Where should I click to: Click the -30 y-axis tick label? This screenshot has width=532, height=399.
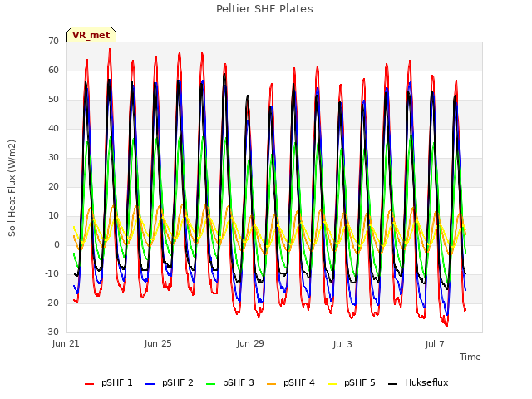52,332
